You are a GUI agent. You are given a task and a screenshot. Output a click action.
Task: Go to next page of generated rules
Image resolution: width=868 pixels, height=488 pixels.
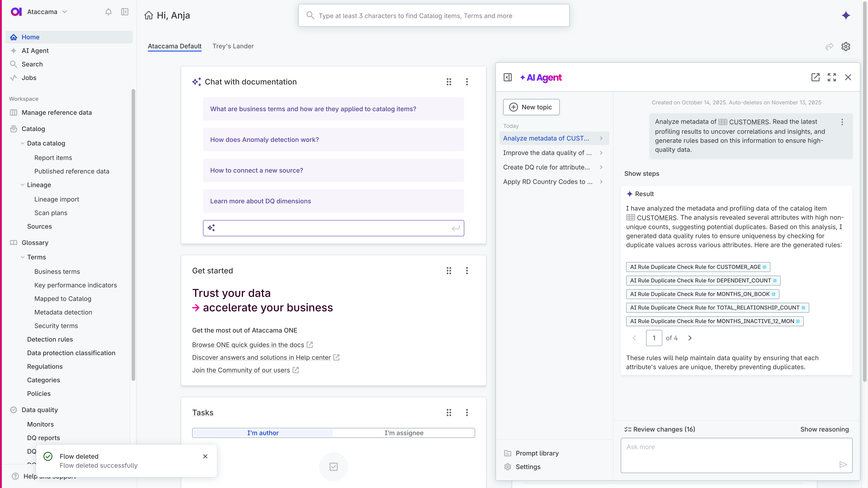(690, 338)
